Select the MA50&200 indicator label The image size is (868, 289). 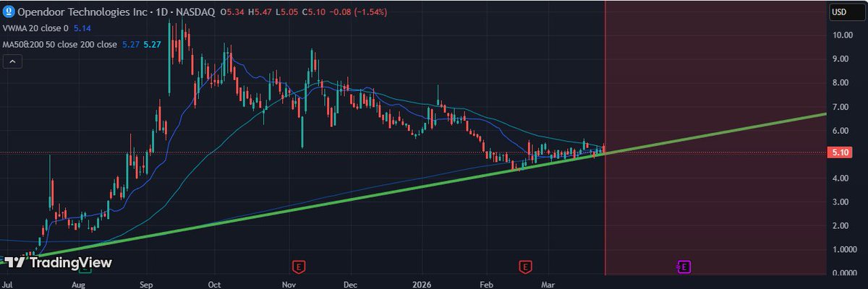coord(60,44)
